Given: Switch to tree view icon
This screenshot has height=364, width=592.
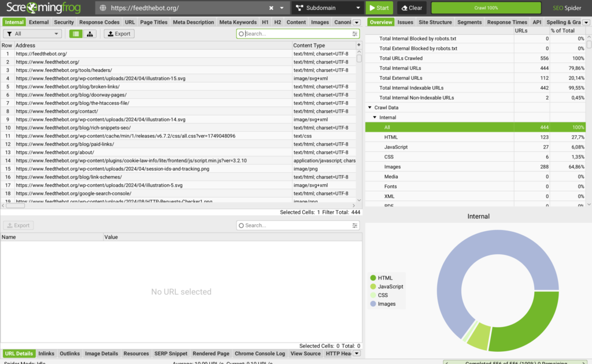Looking at the screenshot, I should 90,34.
